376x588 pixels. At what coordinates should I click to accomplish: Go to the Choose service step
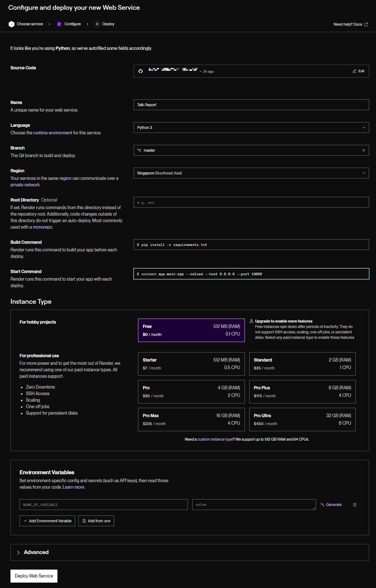click(x=26, y=24)
